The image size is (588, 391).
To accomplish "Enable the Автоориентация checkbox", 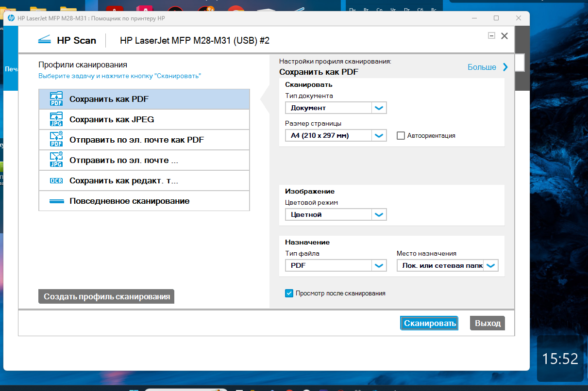I will (401, 136).
